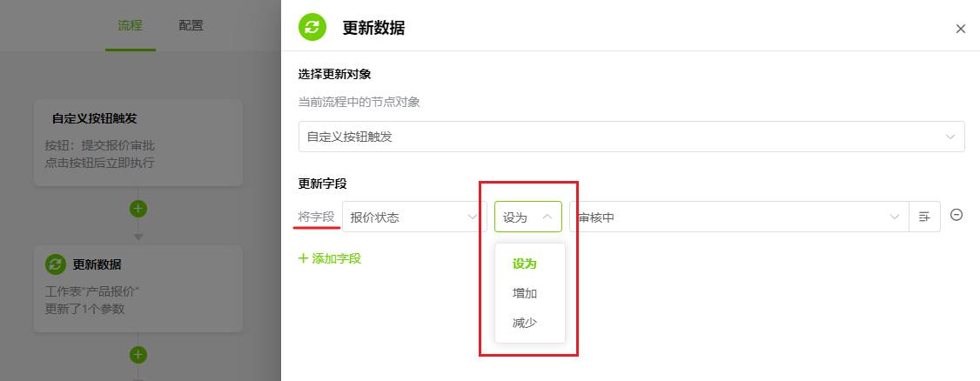Switch to the 配置 tab
The width and height of the screenshot is (980, 381).
191,25
